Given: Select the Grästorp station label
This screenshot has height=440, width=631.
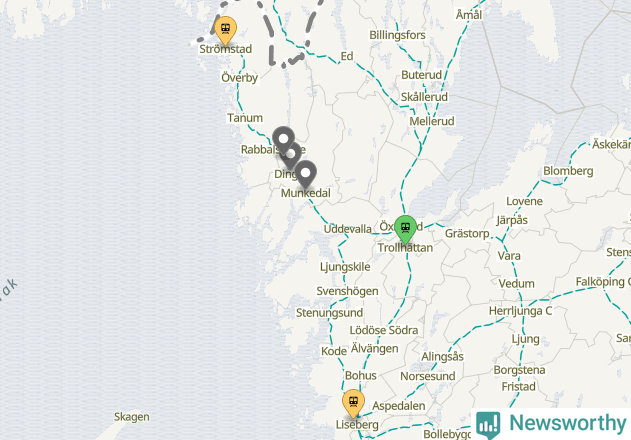Looking at the screenshot, I should click(x=467, y=233).
